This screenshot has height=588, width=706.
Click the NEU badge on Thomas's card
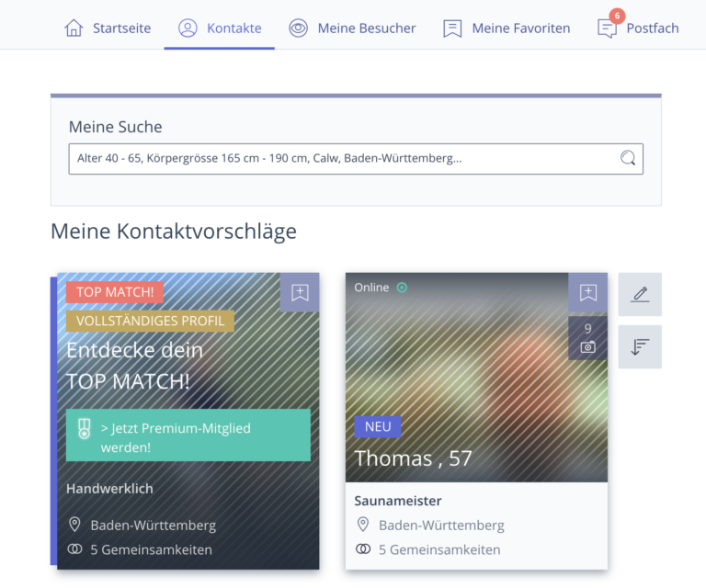pyautogui.click(x=378, y=426)
